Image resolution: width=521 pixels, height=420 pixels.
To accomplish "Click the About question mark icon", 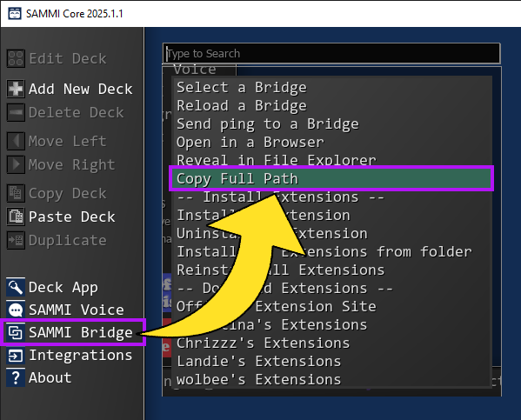I will (16, 377).
